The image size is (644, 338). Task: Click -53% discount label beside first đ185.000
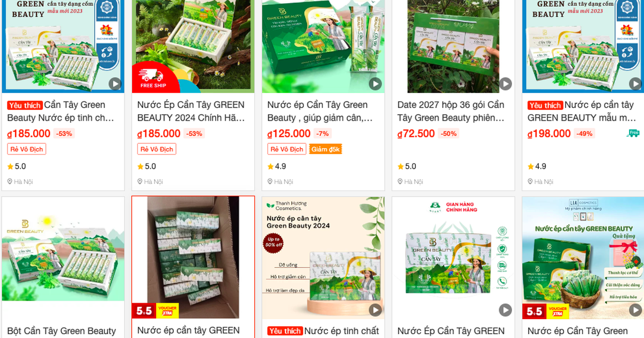pos(64,134)
